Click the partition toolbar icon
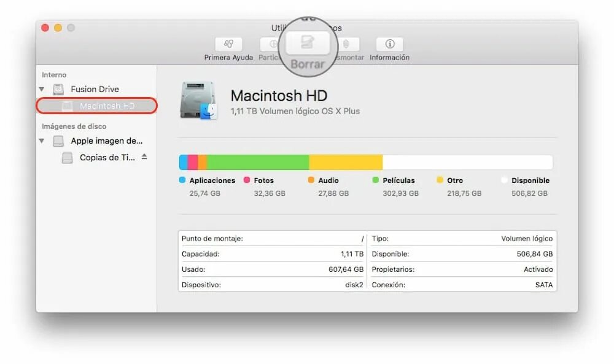The height and width of the screenshot is (364, 614). point(270,44)
